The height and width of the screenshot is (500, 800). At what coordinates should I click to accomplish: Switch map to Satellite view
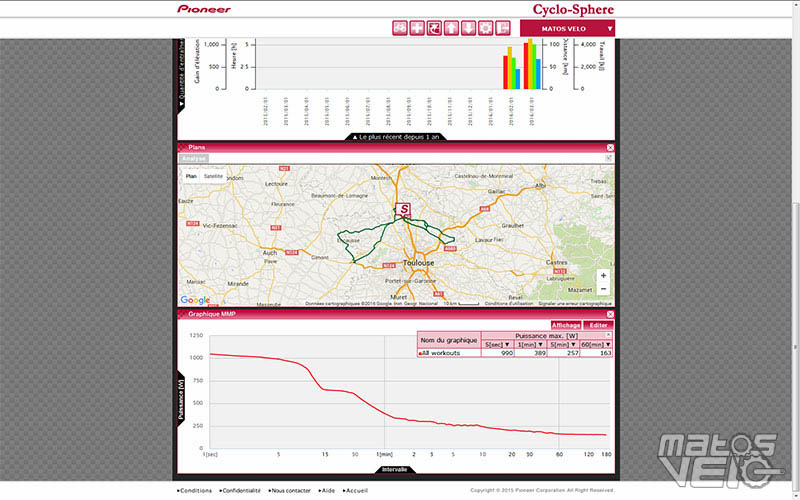[213, 176]
